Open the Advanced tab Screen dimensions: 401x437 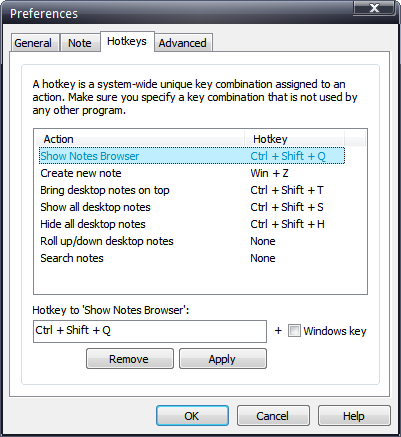(183, 43)
